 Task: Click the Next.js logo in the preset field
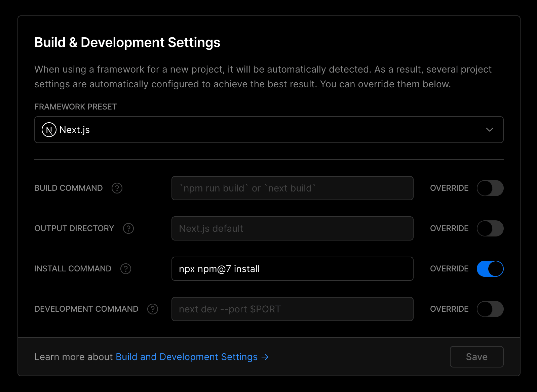(x=49, y=130)
